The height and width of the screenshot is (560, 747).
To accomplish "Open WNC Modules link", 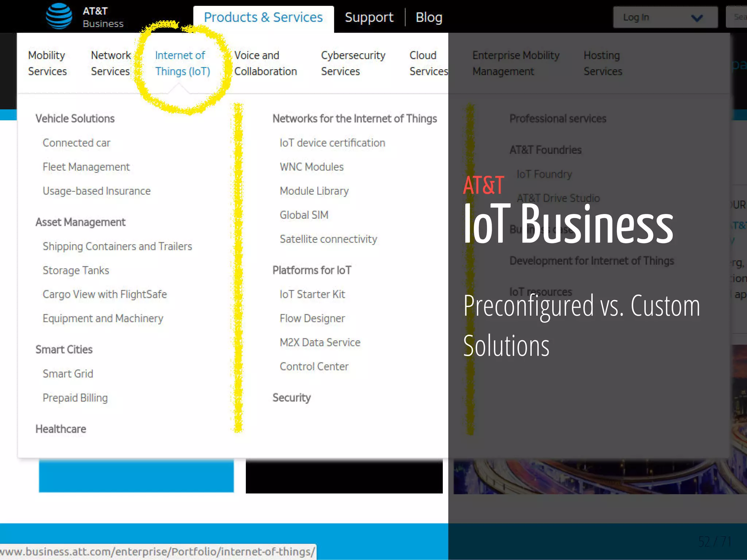I will (311, 167).
